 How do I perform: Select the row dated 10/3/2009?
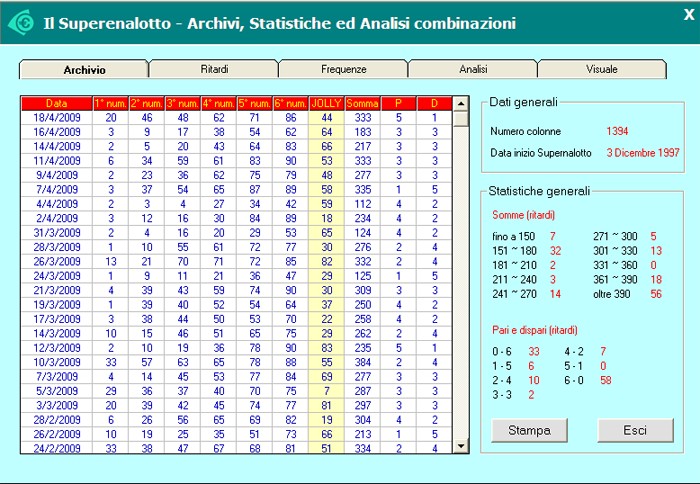click(x=237, y=362)
